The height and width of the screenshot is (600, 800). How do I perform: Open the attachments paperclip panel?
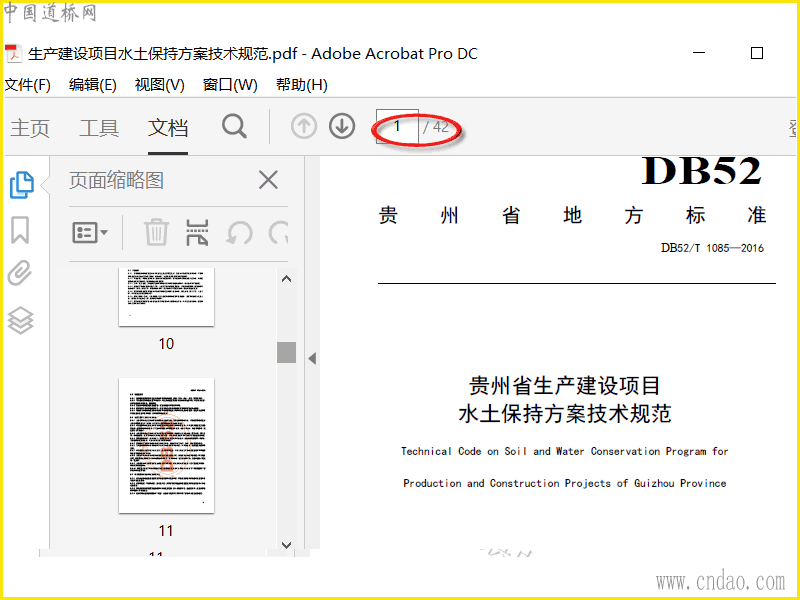[x=20, y=273]
